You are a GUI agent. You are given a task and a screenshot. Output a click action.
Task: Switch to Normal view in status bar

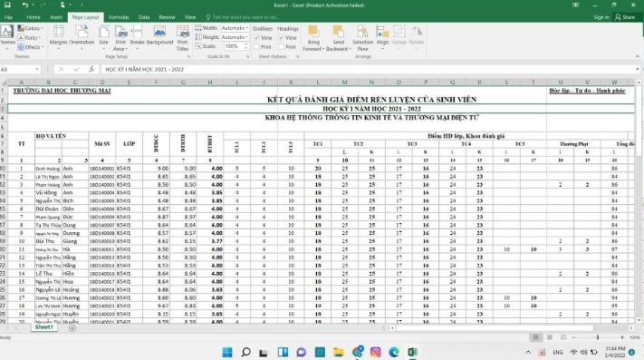[535, 337]
